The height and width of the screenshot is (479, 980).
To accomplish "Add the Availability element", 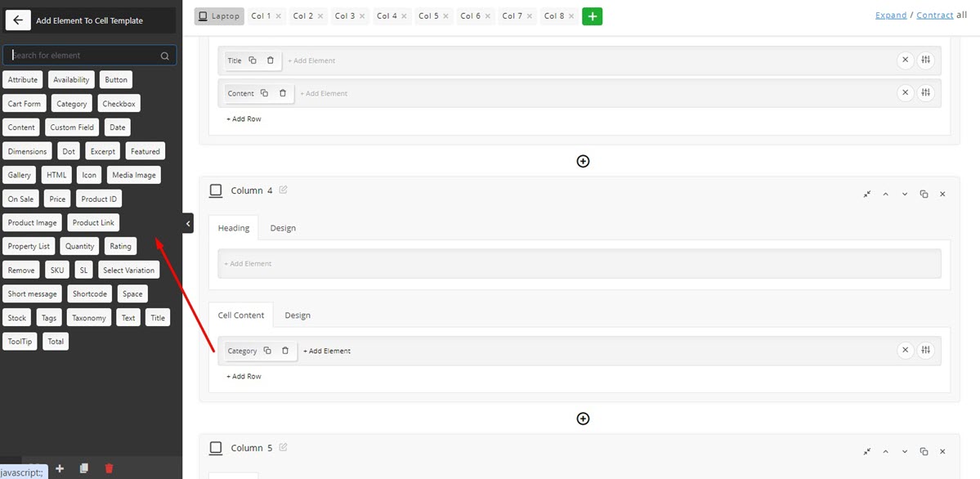I will (x=71, y=80).
